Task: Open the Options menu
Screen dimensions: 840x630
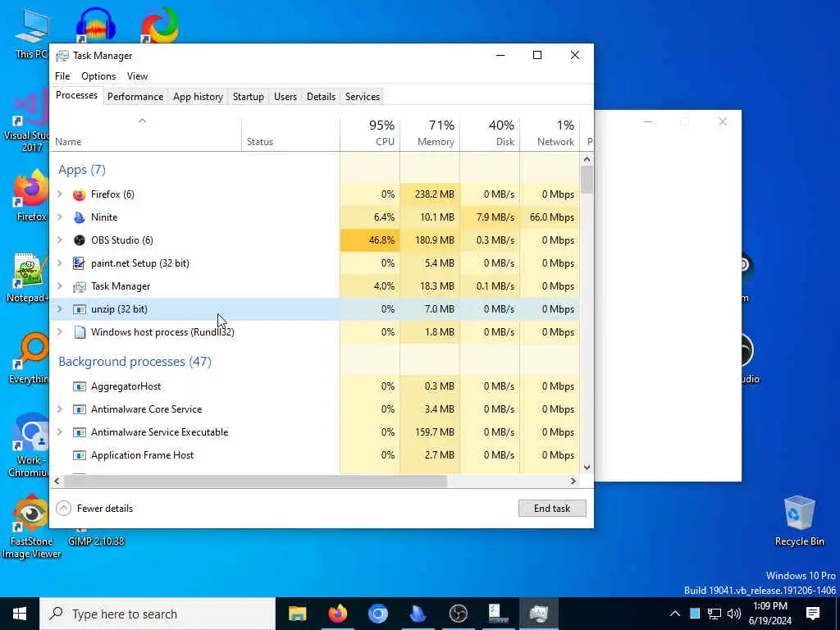Action: pos(98,76)
